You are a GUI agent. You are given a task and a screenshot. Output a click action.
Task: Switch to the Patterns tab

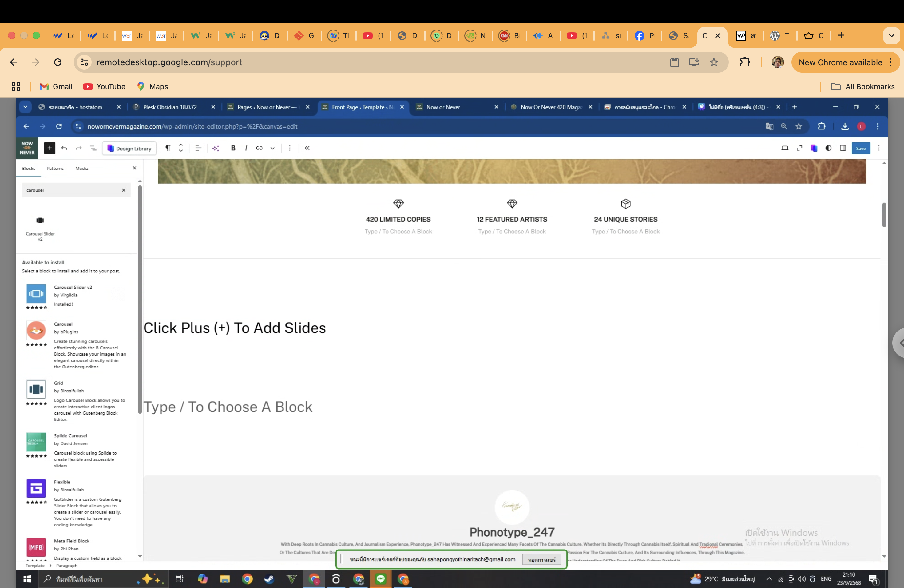(55, 168)
